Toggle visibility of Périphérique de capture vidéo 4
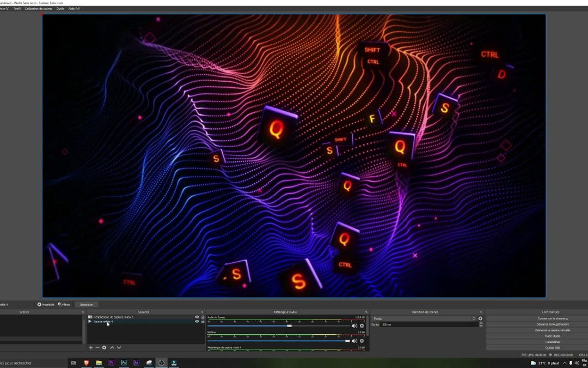Screen dimensions: 588x368 197,316
